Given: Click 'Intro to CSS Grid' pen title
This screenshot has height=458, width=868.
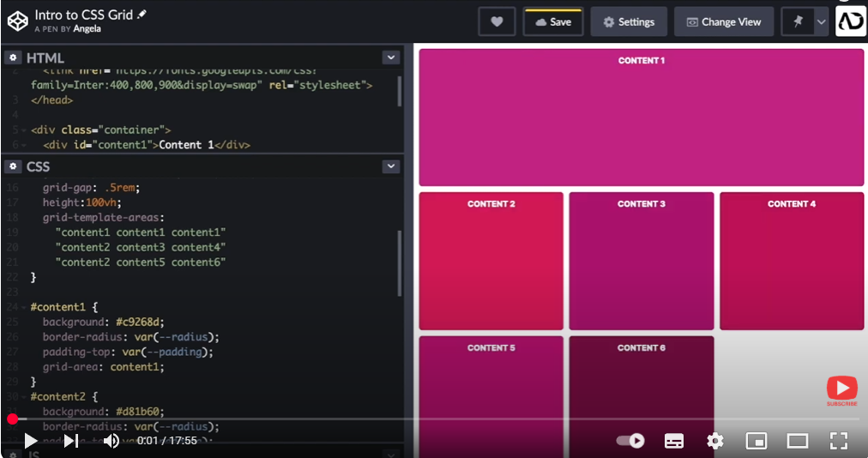Looking at the screenshot, I should point(83,15).
